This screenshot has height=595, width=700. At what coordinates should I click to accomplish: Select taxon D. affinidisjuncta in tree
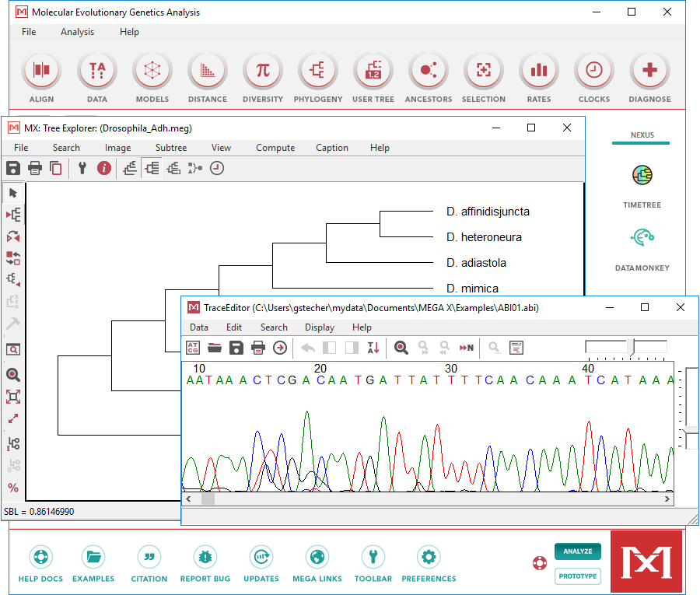tap(488, 212)
